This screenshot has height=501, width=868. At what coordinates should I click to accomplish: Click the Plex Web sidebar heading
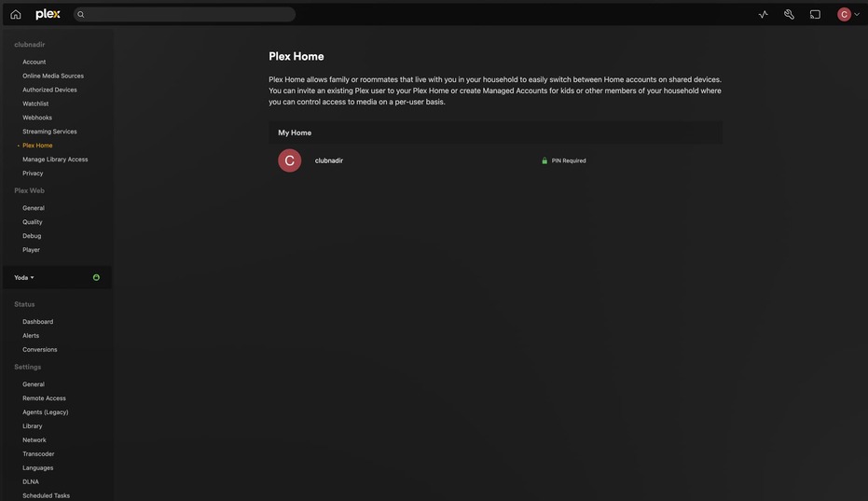point(29,190)
